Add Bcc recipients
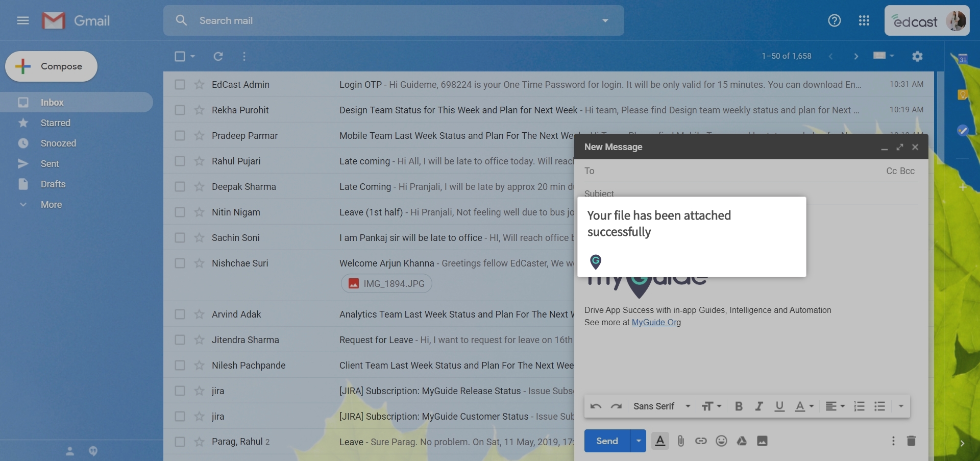 (907, 171)
